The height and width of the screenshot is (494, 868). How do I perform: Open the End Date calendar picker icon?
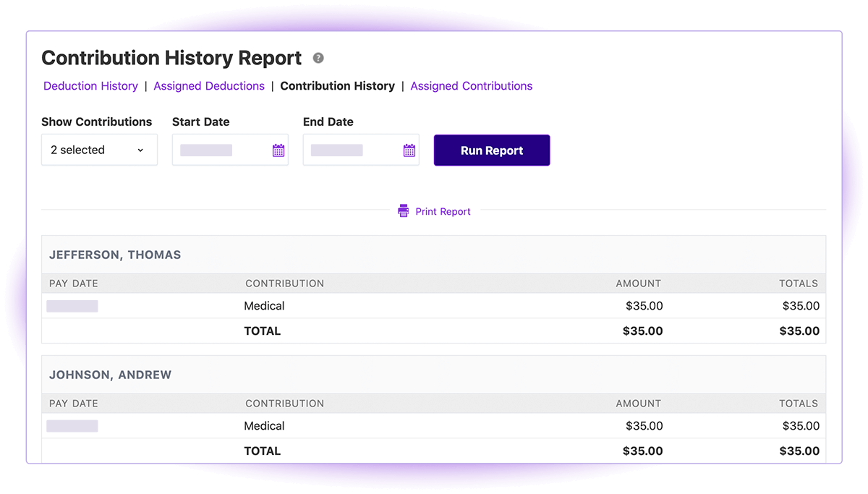click(409, 150)
